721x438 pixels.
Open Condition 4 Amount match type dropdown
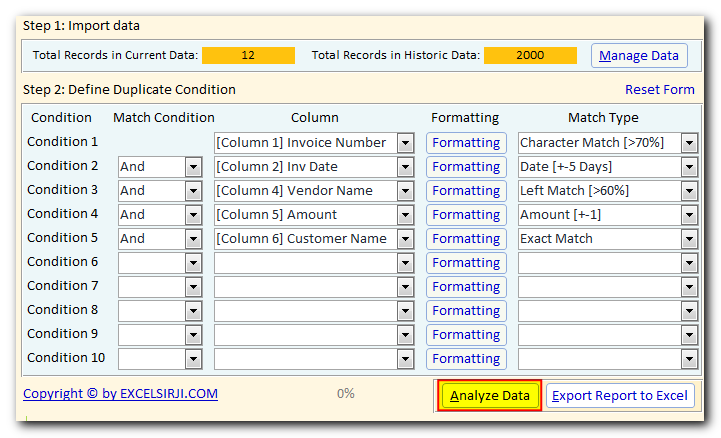click(x=689, y=215)
